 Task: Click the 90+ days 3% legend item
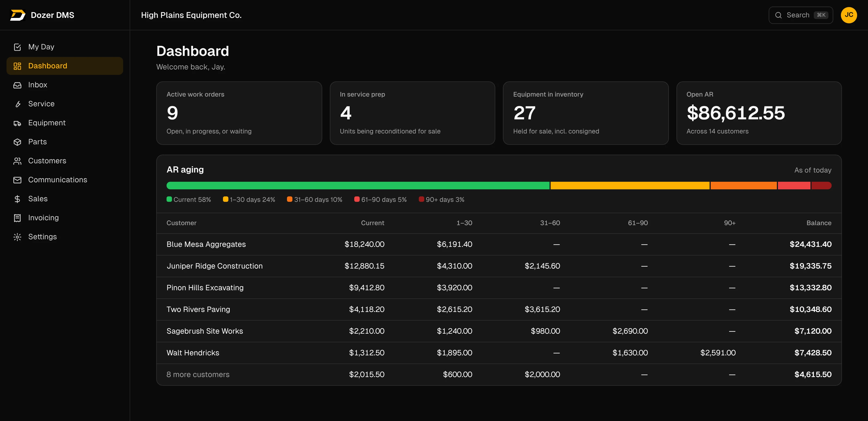click(x=441, y=200)
